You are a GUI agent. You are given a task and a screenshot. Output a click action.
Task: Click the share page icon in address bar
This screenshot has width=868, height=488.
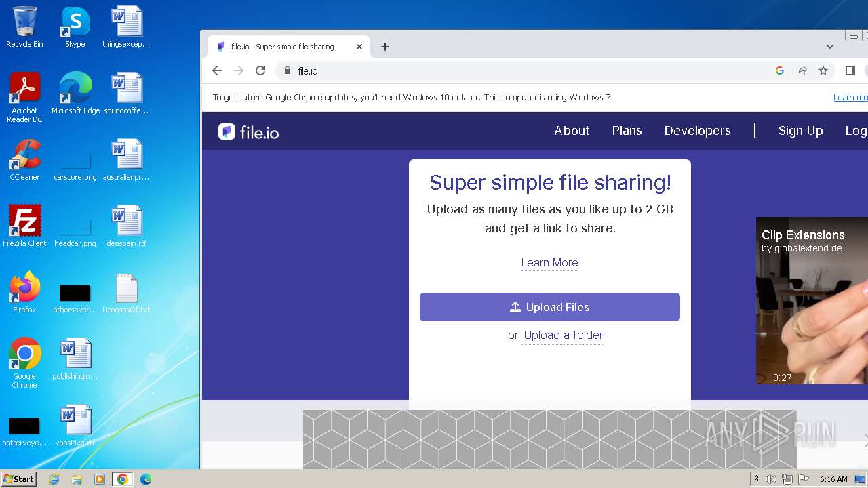tap(802, 70)
